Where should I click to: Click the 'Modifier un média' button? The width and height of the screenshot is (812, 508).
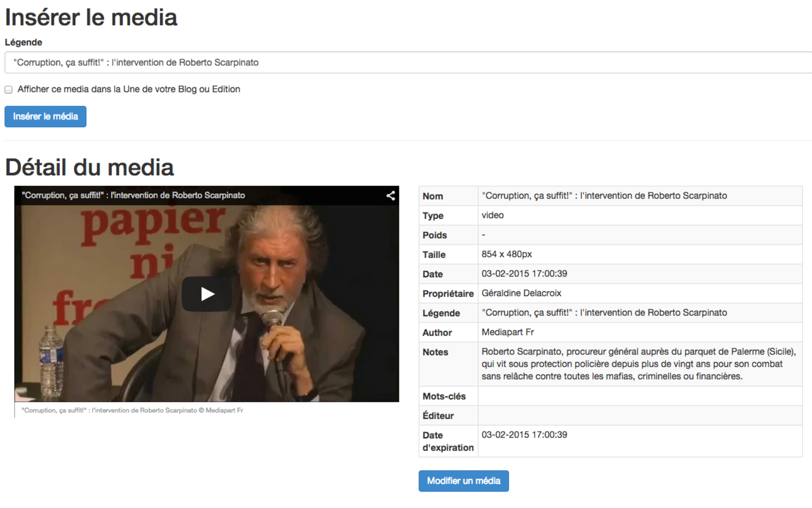(x=463, y=481)
